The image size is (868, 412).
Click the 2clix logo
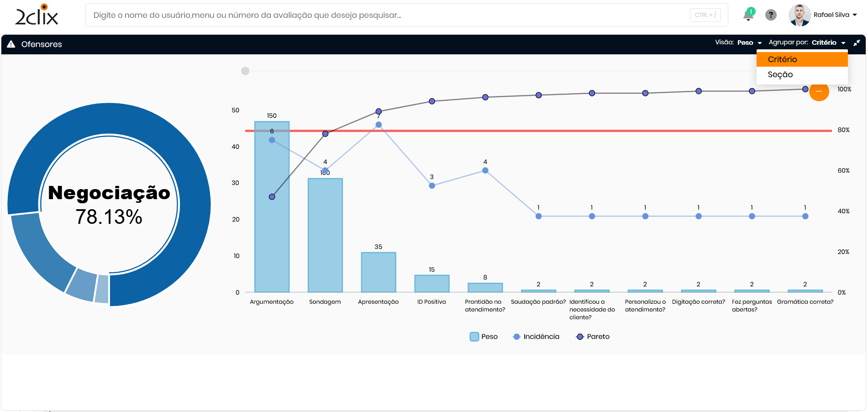[37, 15]
